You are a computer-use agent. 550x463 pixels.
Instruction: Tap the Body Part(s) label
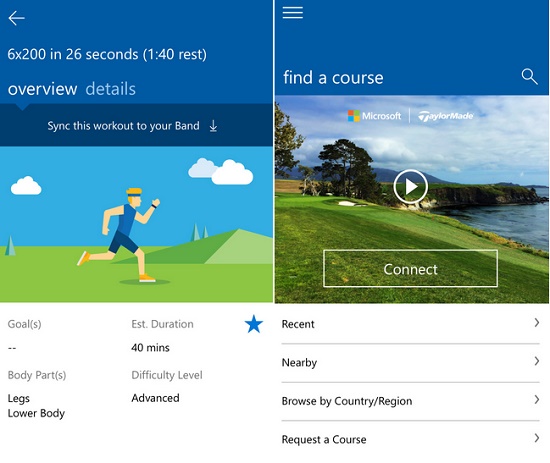37,375
